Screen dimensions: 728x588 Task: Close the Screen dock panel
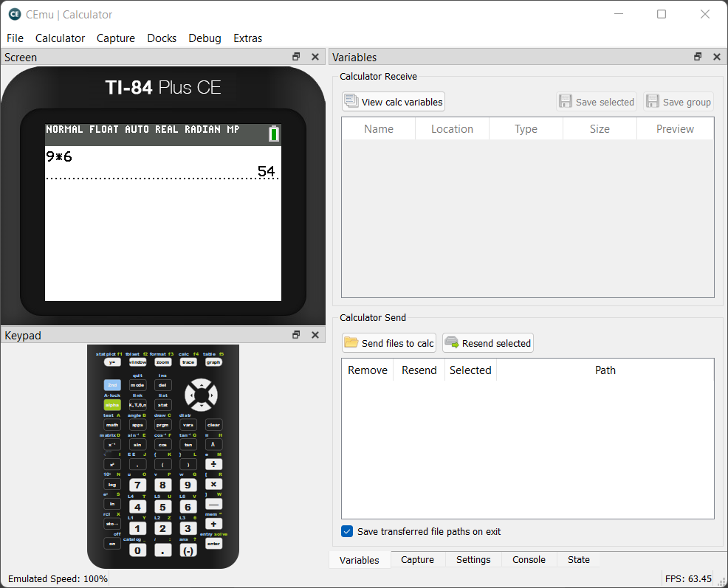tap(315, 57)
